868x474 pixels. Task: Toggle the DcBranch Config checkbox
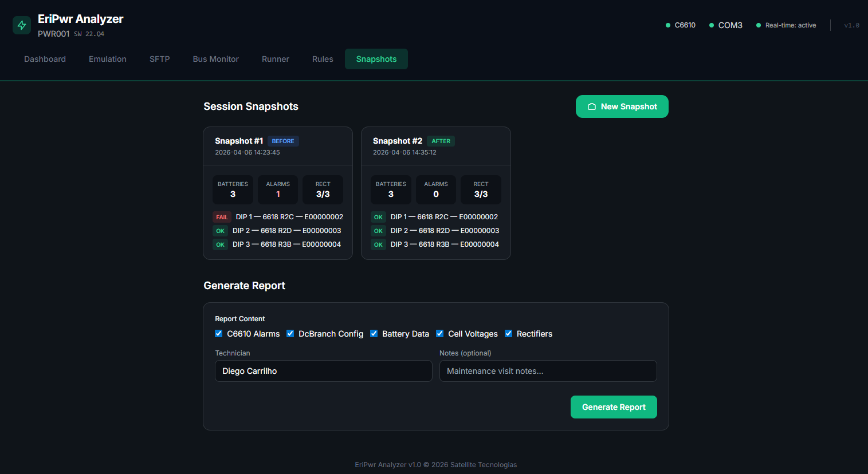coord(290,334)
